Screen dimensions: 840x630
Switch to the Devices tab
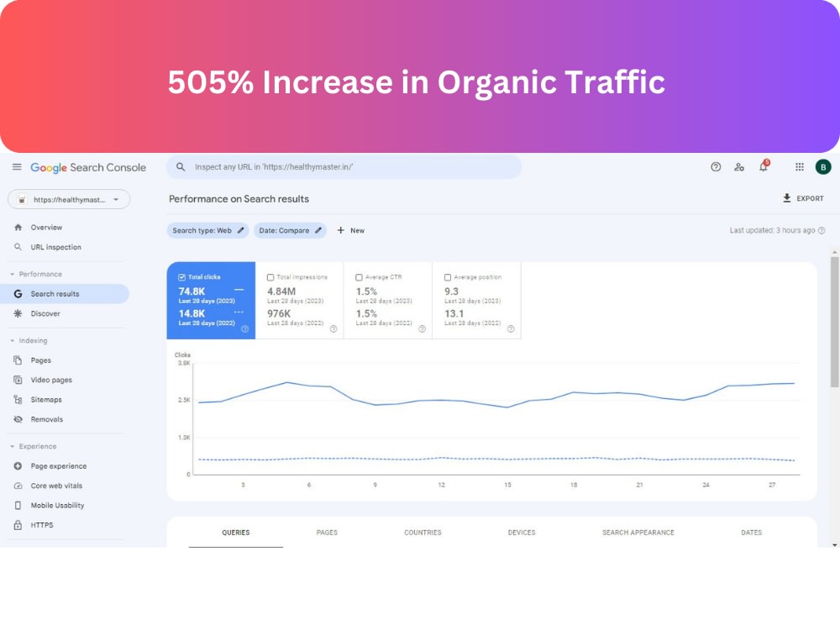[522, 533]
